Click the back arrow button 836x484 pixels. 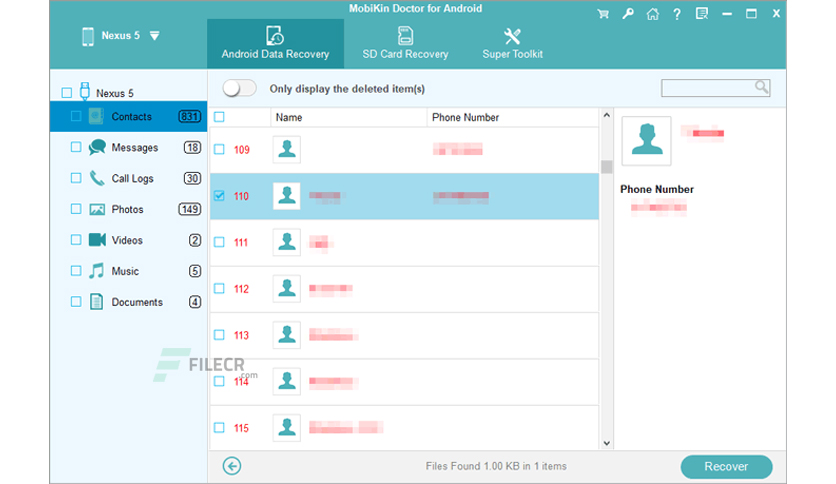pos(232,466)
